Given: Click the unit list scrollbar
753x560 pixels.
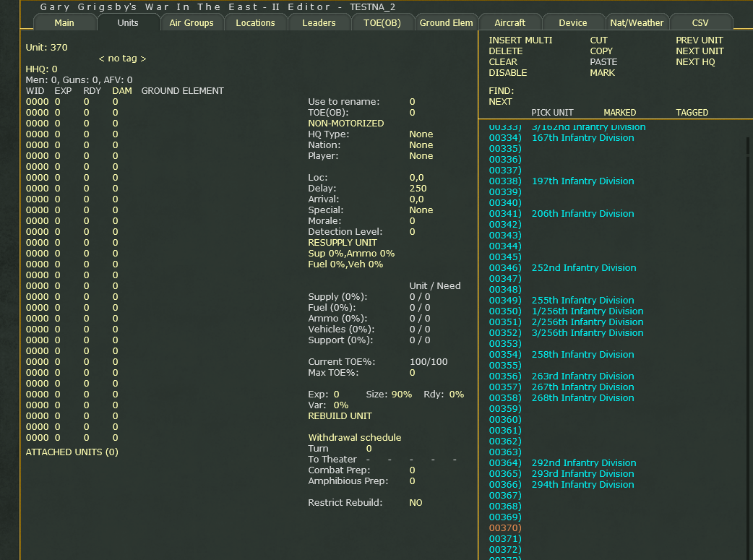Looking at the screenshot, I should [x=748, y=145].
